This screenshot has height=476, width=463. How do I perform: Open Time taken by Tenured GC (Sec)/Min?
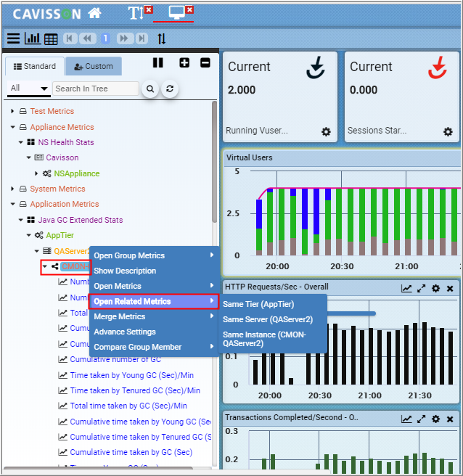[x=135, y=390]
